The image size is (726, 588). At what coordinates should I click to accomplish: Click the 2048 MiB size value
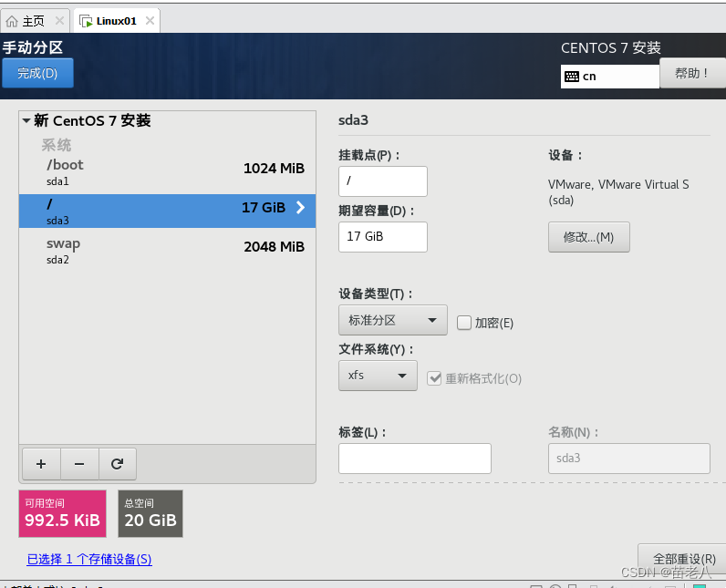(x=275, y=247)
